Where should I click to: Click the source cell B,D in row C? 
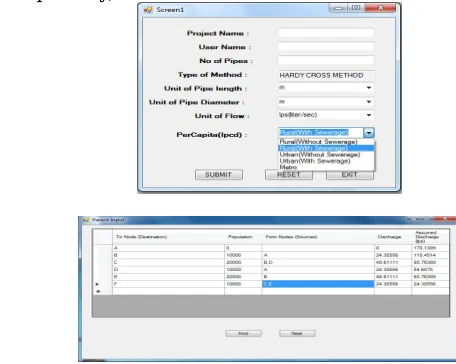[318, 262]
